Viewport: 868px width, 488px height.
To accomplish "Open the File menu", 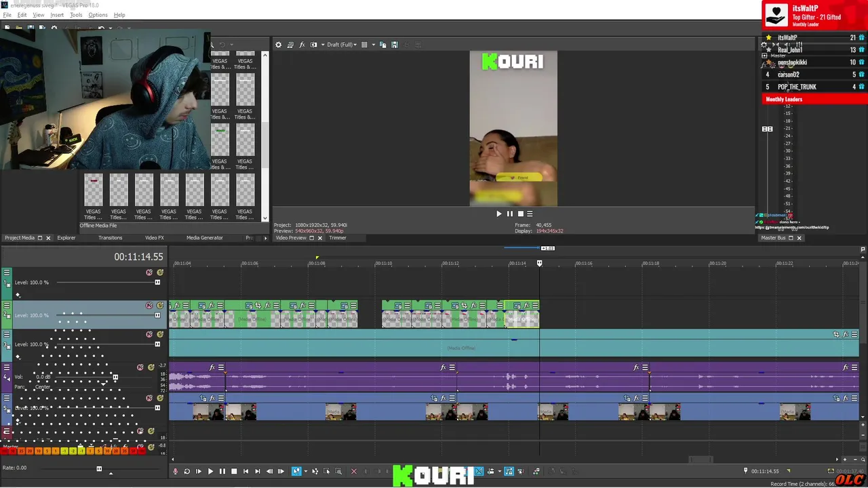I will pyautogui.click(x=7, y=15).
